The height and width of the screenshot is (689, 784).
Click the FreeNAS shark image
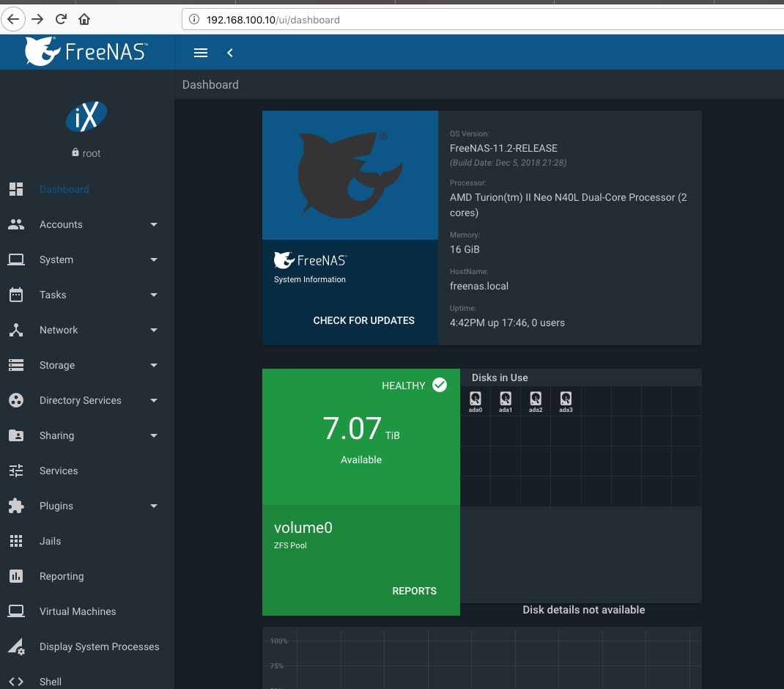click(350, 175)
